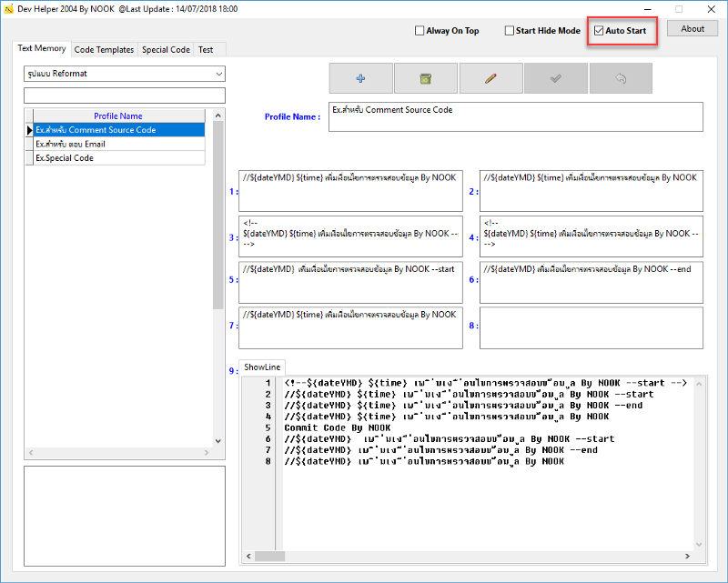Viewport: 728px width, 583px height.
Task: Open the Special Code tab
Action: click(x=166, y=50)
